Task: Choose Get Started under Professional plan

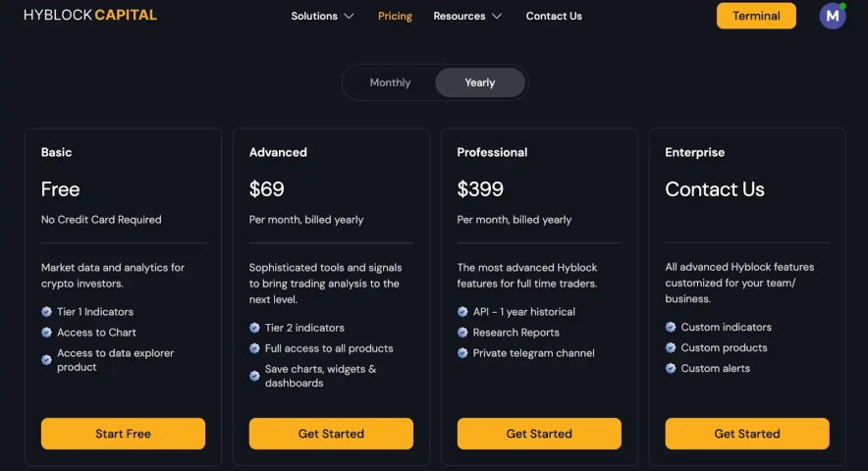Action: point(539,434)
